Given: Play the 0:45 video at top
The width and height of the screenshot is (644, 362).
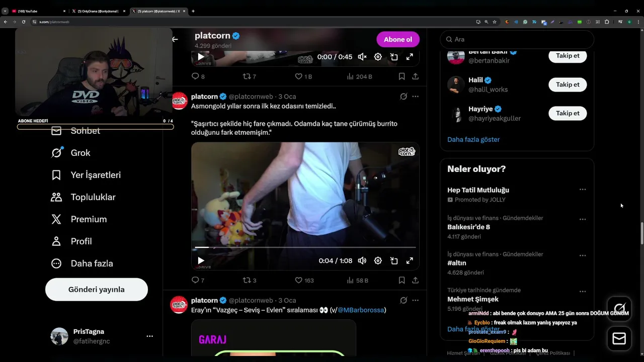Looking at the screenshot, I should (201, 57).
